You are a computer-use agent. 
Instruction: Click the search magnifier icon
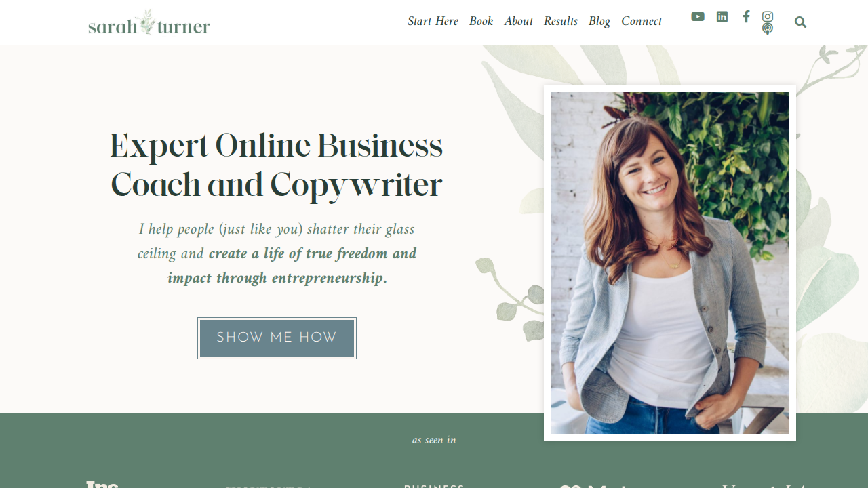[x=800, y=22]
